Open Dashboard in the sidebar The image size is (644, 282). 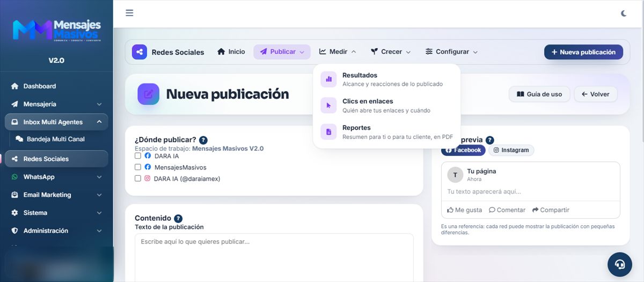(56, 86)
